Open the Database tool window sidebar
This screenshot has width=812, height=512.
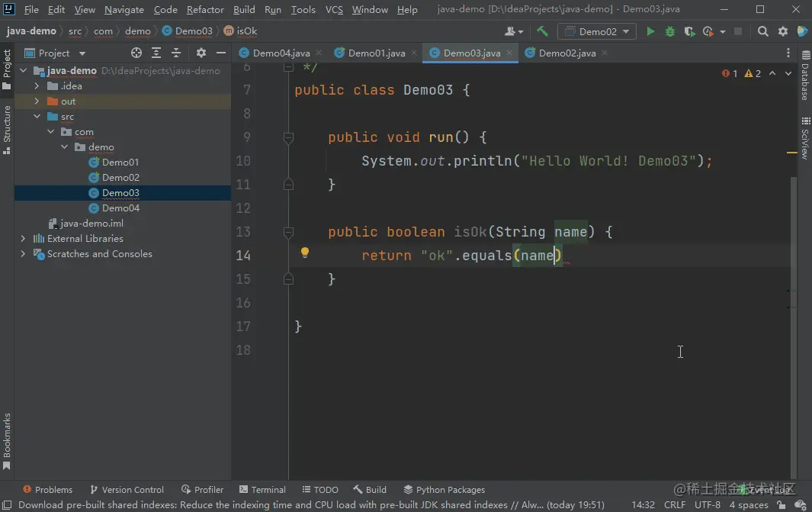point(805,76)
